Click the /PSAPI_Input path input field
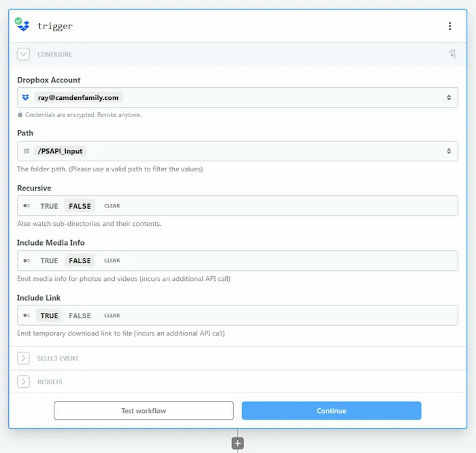 pos(238,151)
